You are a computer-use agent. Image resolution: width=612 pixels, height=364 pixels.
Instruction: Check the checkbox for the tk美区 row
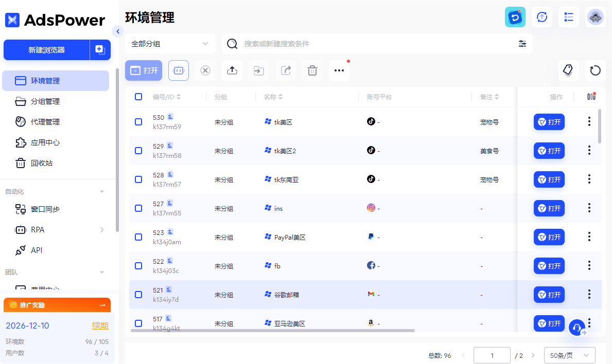[138, 122]
